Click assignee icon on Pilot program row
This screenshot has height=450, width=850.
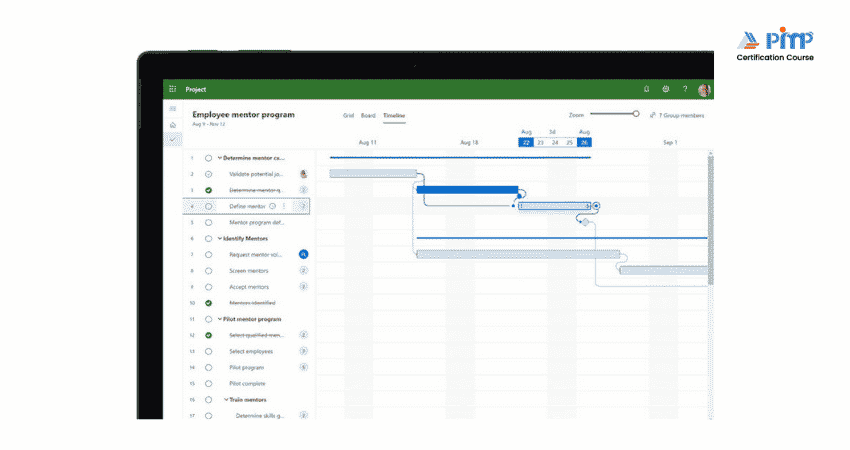[304, 367]
